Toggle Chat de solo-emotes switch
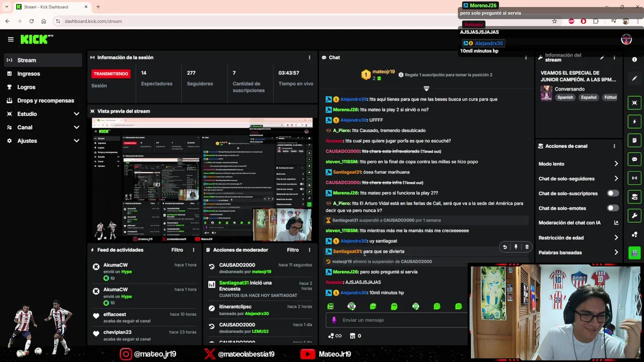This screenshot has width=644, height=362. 613,208
